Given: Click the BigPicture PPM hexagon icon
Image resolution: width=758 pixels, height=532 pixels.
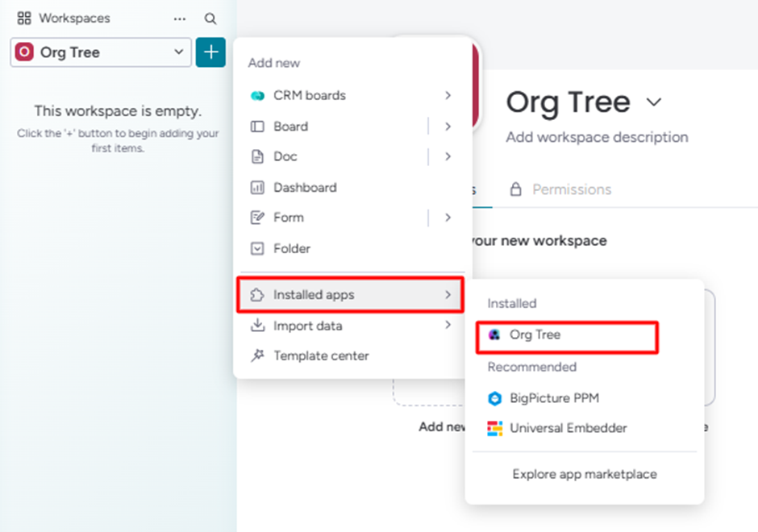Looking at the screenshot, I should 494,399.
